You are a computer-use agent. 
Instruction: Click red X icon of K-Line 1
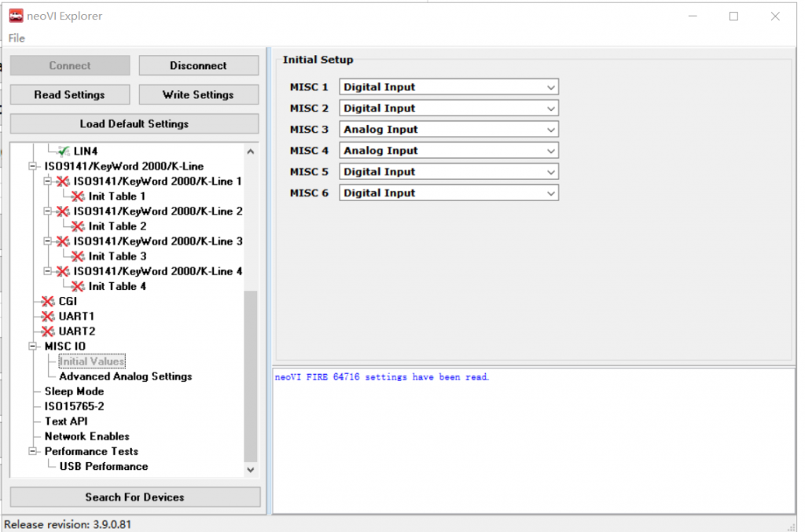[x=63, y=182]
